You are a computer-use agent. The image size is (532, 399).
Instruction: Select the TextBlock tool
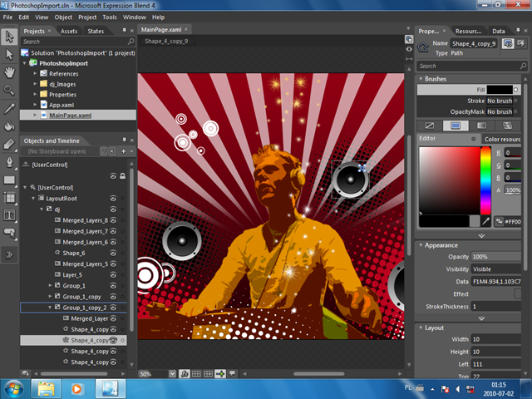9,215
